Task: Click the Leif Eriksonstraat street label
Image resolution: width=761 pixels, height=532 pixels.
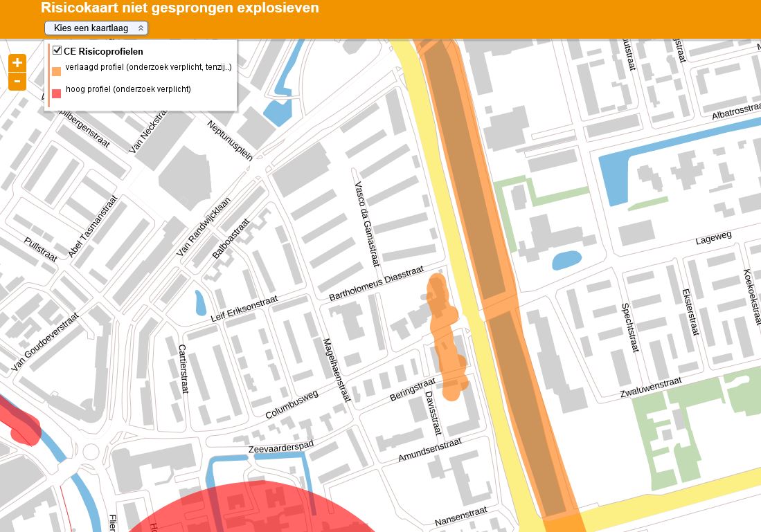Action: tap(244, 309)
